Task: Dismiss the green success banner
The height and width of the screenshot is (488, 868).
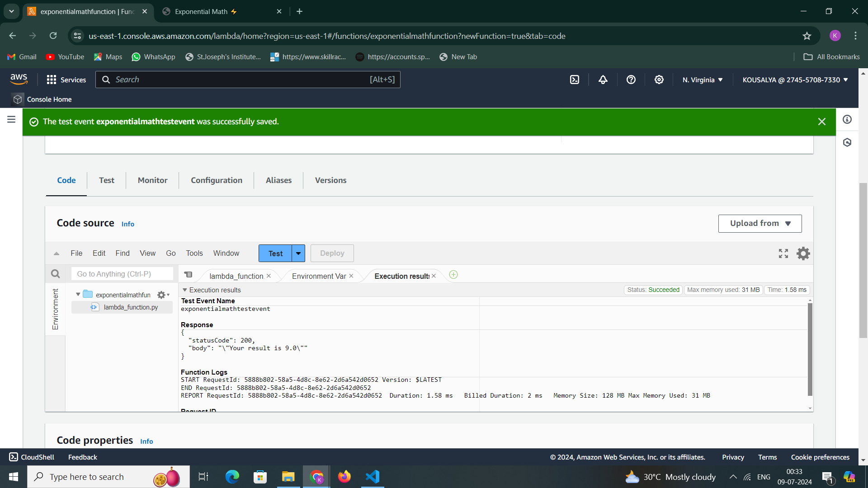Action: [821, 122]
